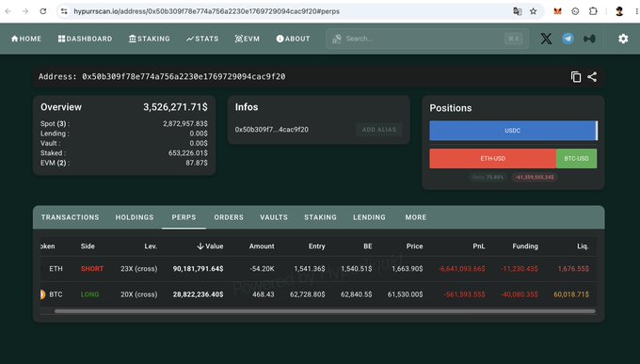Open MetaMask fox extension
The width and height of the screenshot is (640, 364).
click(x=557, y=11)
